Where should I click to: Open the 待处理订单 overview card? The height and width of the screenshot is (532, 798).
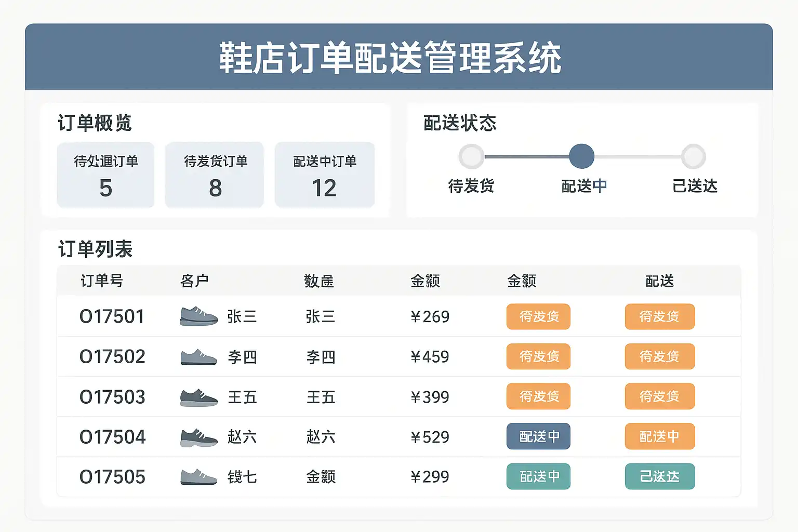105,175
